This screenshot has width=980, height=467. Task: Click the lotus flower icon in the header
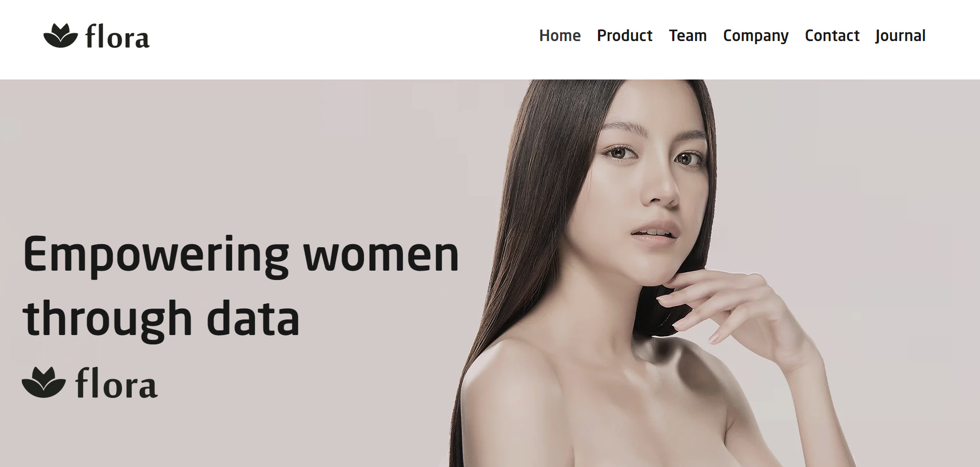[x=61, y=36]
